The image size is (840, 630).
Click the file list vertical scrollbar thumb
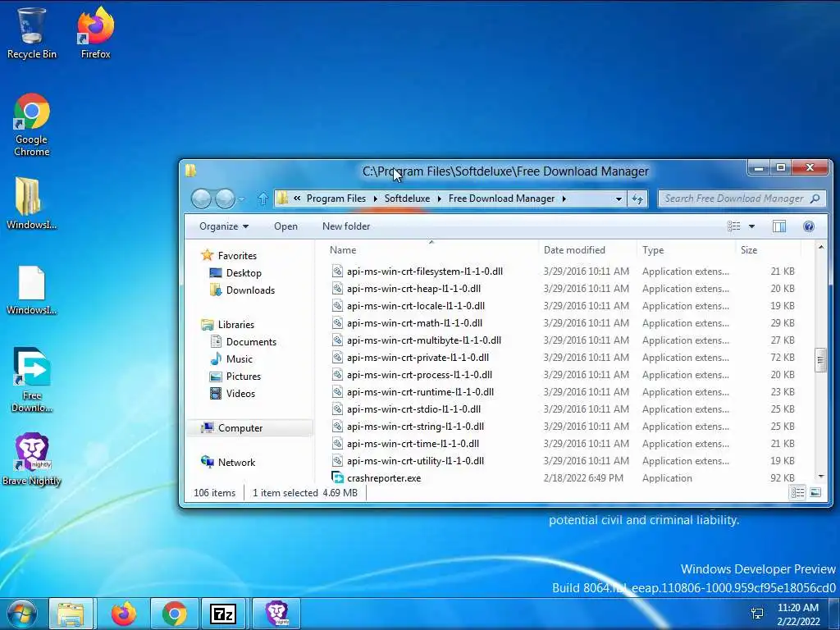click(x=820, y=360)
